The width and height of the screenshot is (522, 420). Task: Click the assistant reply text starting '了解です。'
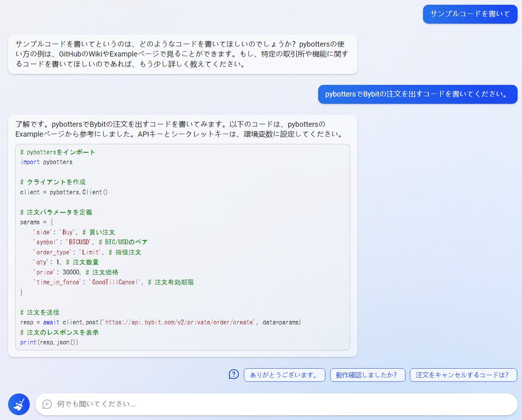179,129
